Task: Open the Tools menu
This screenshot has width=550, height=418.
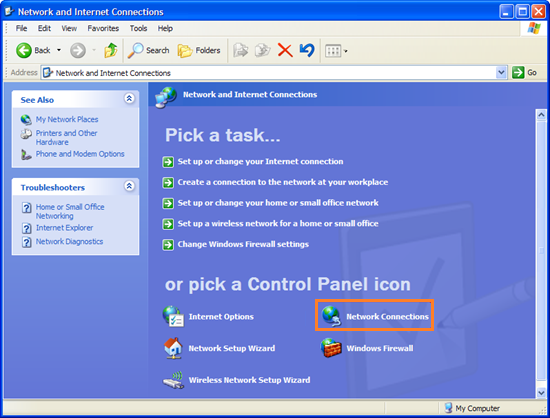Action: tap(139, 28)
